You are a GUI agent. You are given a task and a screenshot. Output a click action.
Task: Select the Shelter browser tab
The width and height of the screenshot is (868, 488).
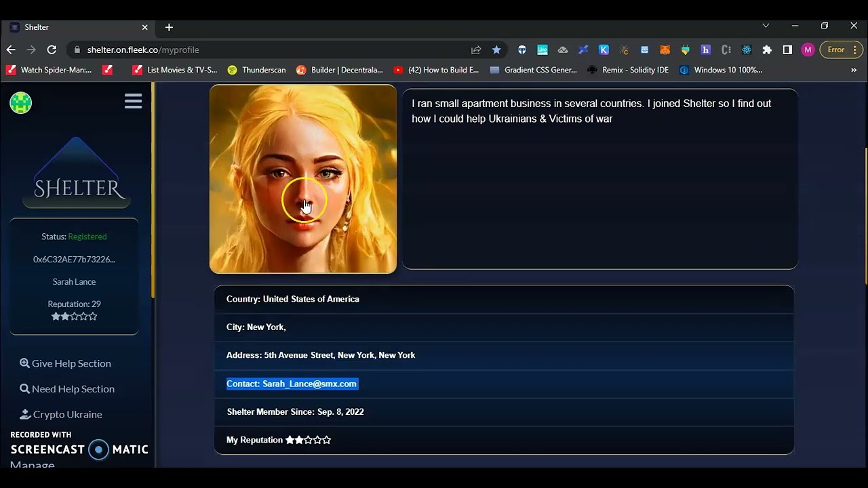pyautogui.click(x=79, y=27)
